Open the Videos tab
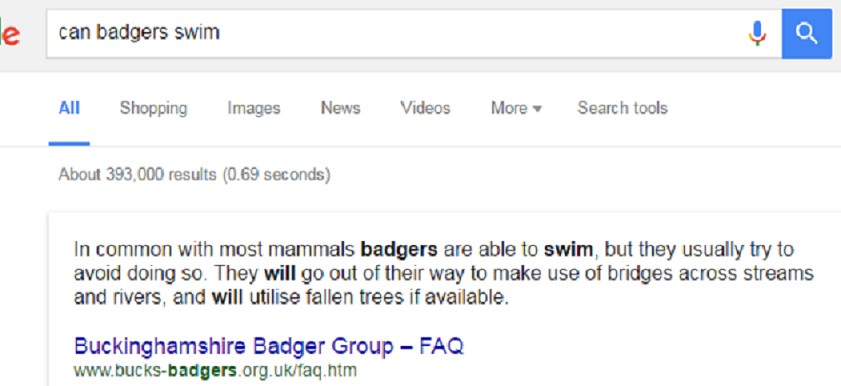Viewport: 841px width, 386px height. coord(425,108)
